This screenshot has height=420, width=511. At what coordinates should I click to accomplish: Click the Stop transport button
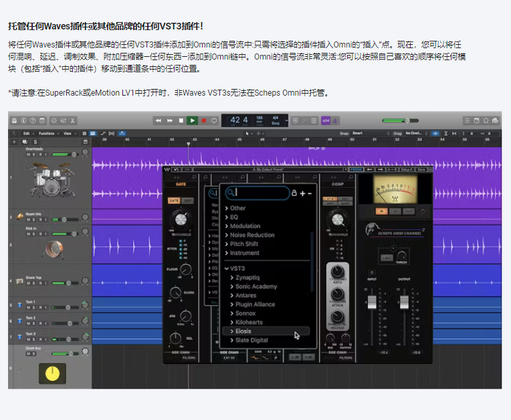[x=181, y=120]
